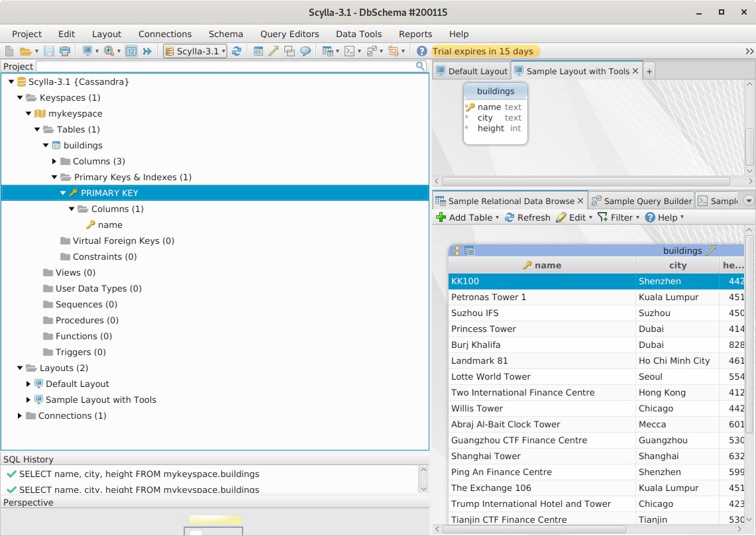Click the layout monitor icon in toolbar
Image resolution: width=756 pixels, height=536 pixels.
point(87,51)
